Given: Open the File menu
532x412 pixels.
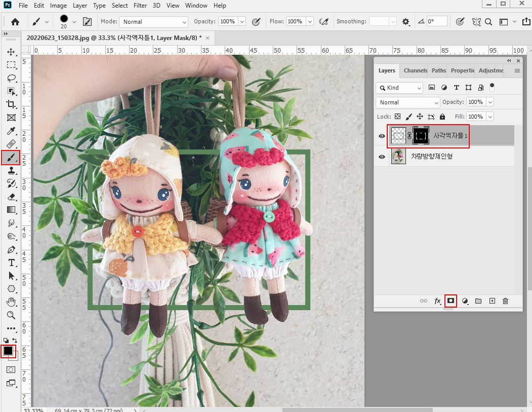Looking at the screenshot, I should (x=23, y=6).
